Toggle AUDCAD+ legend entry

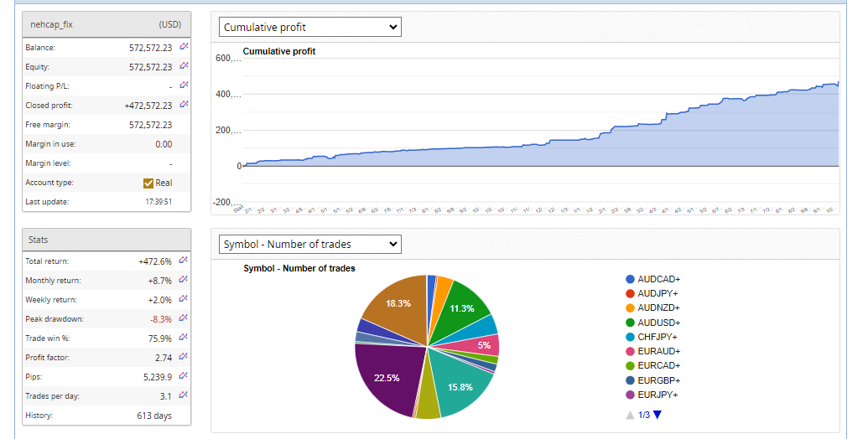pyautogui.click(x=657, y=279)
